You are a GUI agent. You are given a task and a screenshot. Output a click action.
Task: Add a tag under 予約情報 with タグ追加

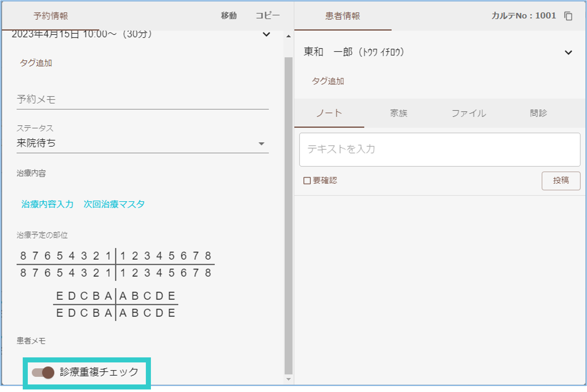[36, 63]
